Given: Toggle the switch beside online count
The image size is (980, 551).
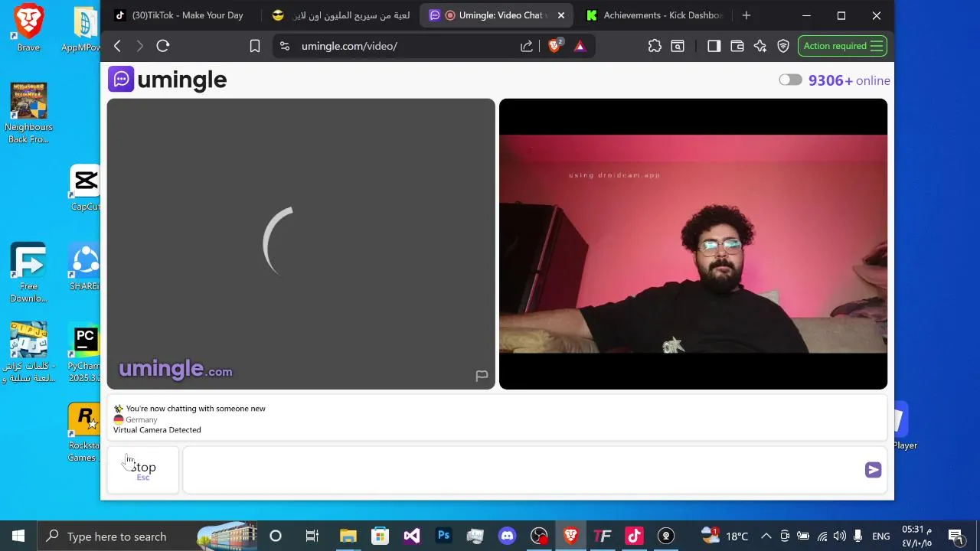Looking at the screenshot, I should pyautogui.click(x=790, y=80).
